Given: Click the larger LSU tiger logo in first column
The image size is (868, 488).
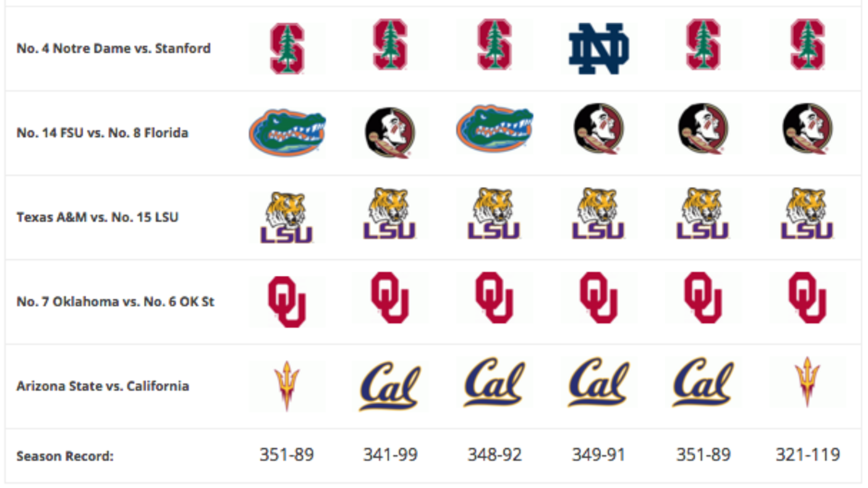Looking at the screenshot, I should click(x=287, y=217).
